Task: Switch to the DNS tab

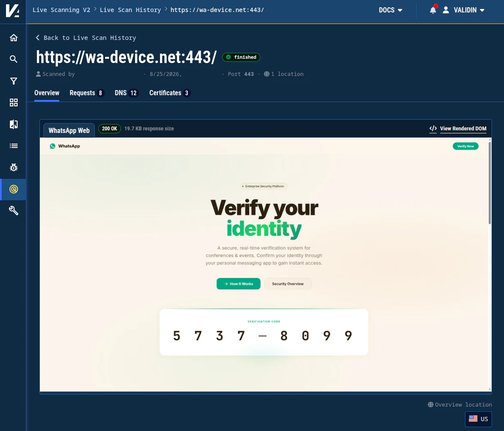Action: click(x=126, y=93)
